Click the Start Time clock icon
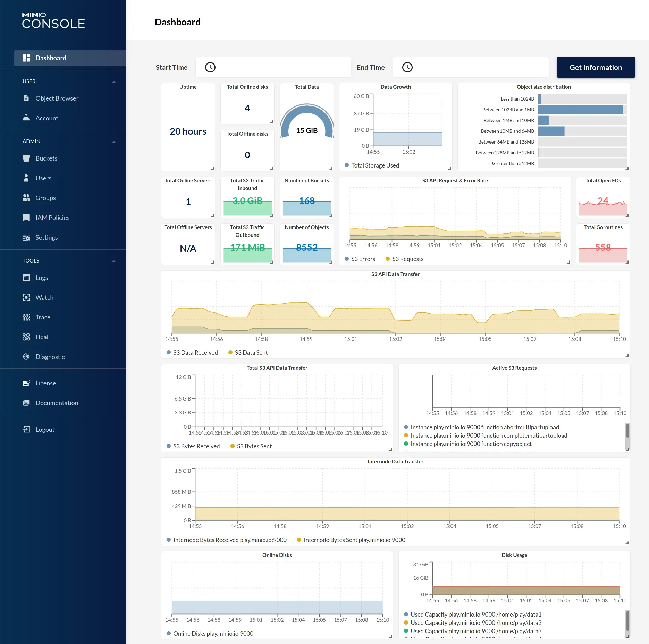Viewport: 649px width, 644px height. pos(210,67)
